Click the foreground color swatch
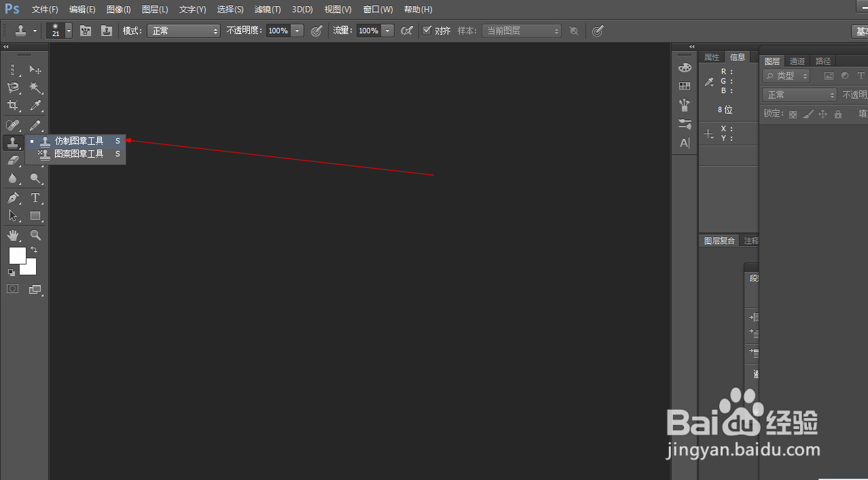868x480 pixels. pyautogui.click(x=18, y=256)
